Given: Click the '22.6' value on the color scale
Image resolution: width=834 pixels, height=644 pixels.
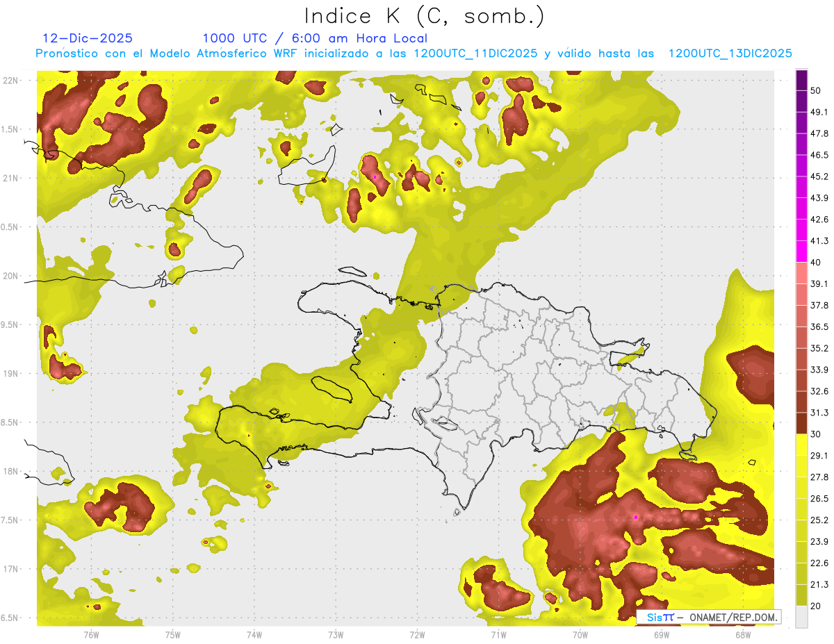Looking at the screenshot, I should [819, 563].
